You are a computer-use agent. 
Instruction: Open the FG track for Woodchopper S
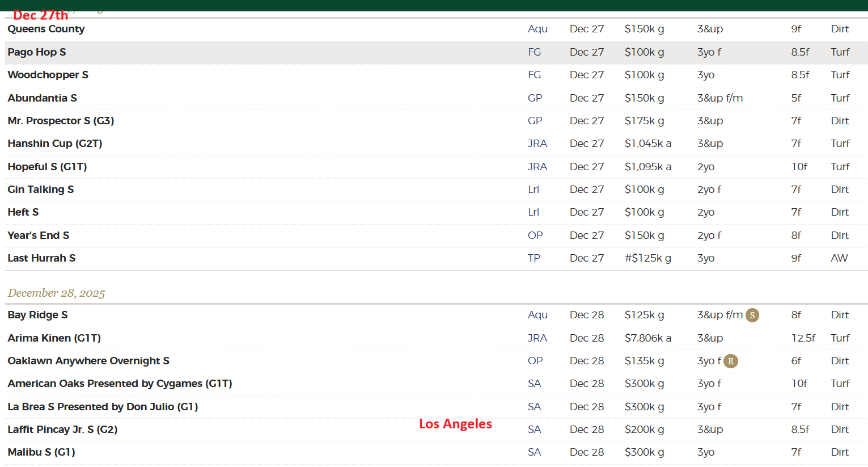point(534,75)
